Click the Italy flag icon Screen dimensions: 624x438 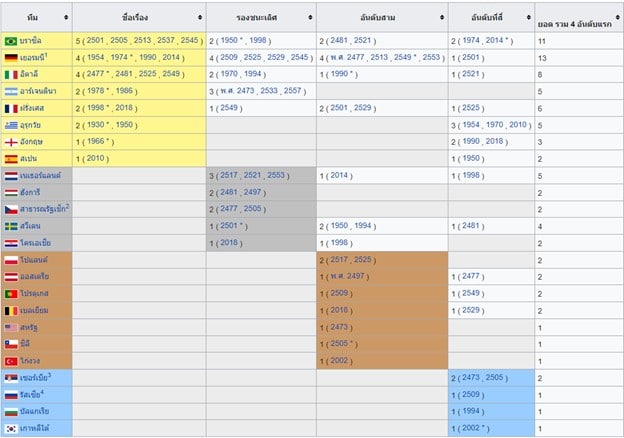(11, 75)
